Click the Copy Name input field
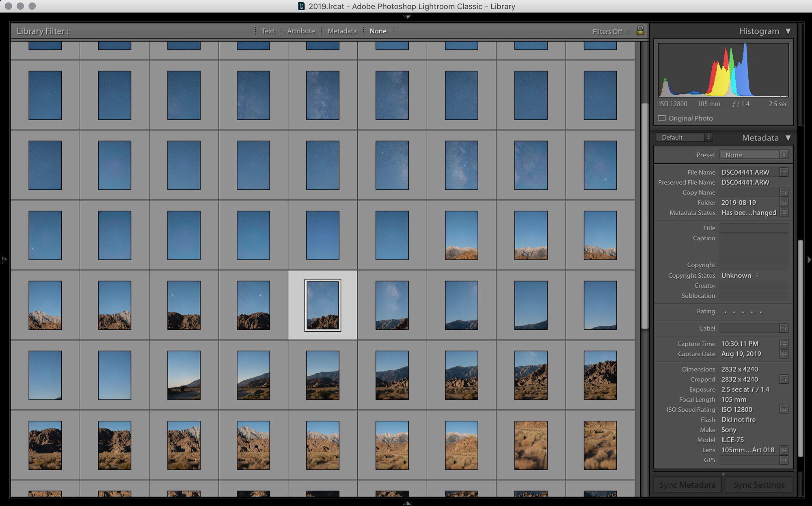The height and width of the screenshot is (506, 812). pyautogui.click(x=749, y=192)
